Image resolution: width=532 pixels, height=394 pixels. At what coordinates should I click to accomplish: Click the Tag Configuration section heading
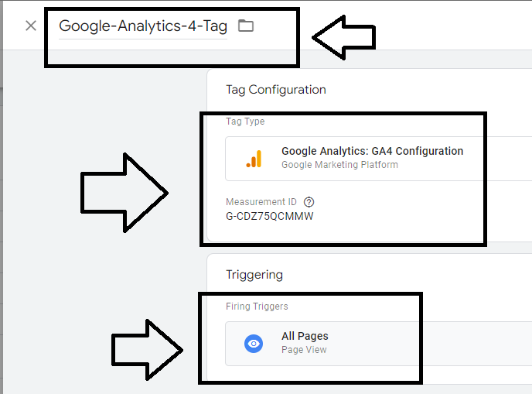coord(276,90)
